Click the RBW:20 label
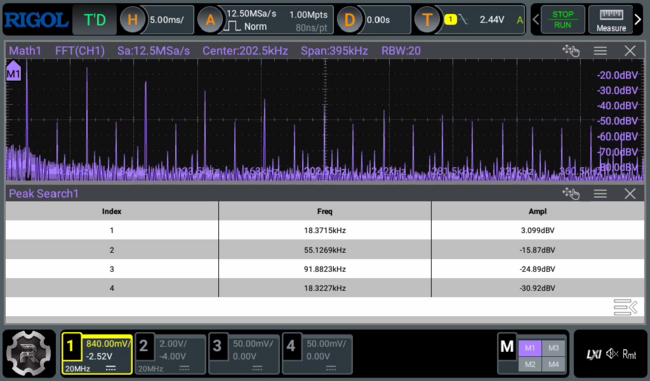Image resolution: width=650 pixels, height=381 pixels. [401, 51]
